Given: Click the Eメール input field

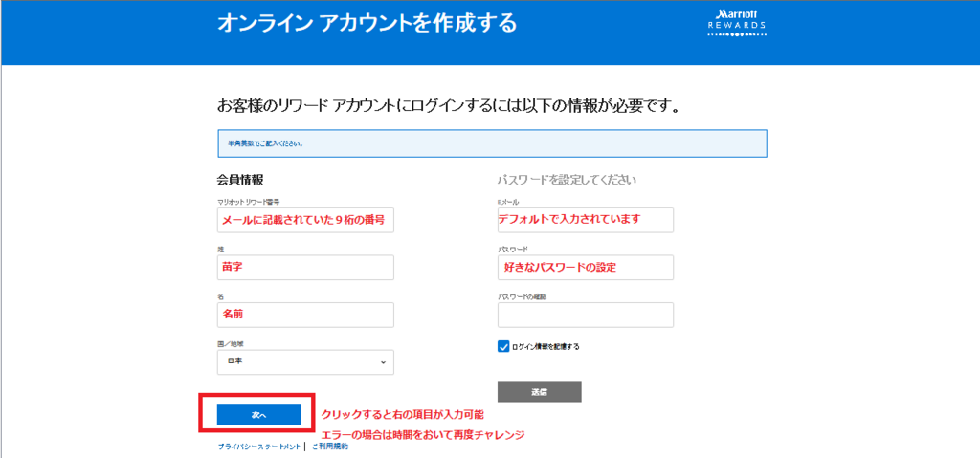Looking at the screenshot, I should click(x=586, y=220).
